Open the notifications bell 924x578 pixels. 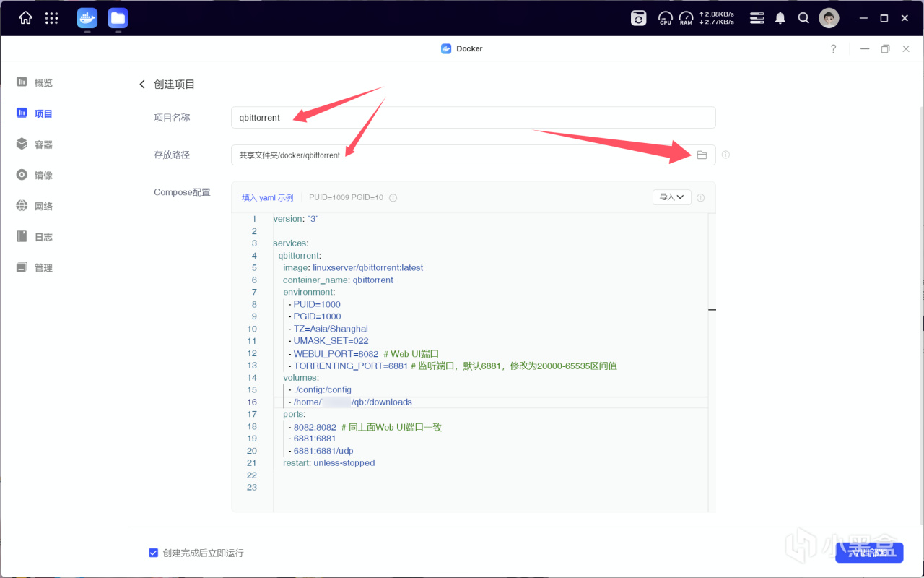(x=780, y=18)
